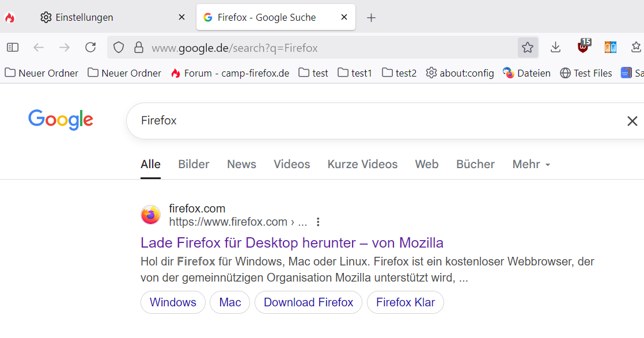Toggle the Firefox sidebar button
Screen dimensions: 644x338
pyautogui.click(x=13, y=48)
